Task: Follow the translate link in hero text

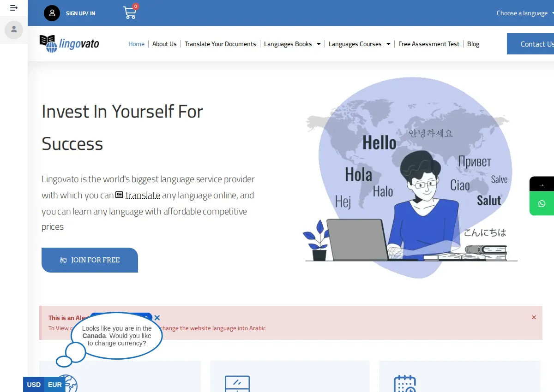Action: point(143,195)
